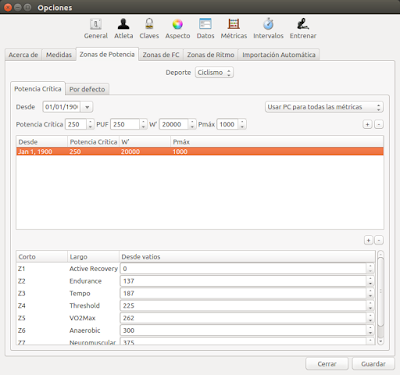Image resolution: width=400 pixels, height=375 pixels.
Task: Remove a zone with lower minus button
Action: click(x=379, y=240)
